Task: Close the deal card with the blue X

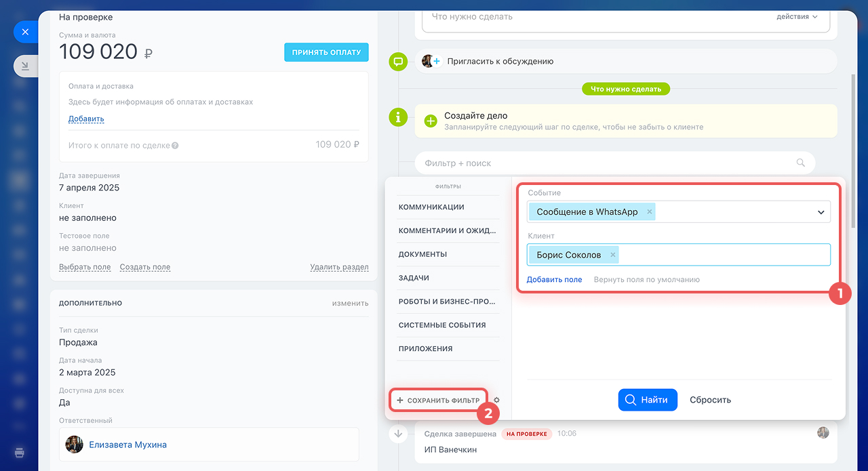Action: pyautogui.click(x=25, y=32)
